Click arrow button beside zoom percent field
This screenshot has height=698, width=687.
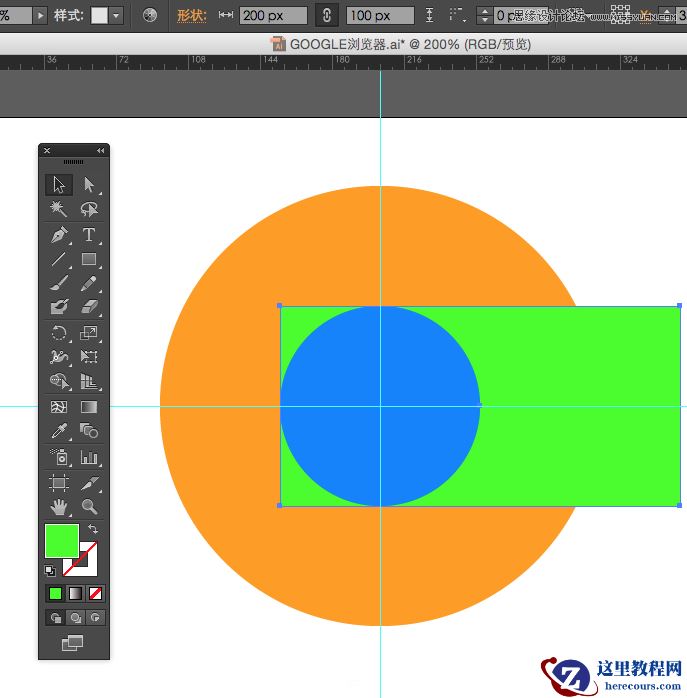pyautogui.click(x=40, y=16)
